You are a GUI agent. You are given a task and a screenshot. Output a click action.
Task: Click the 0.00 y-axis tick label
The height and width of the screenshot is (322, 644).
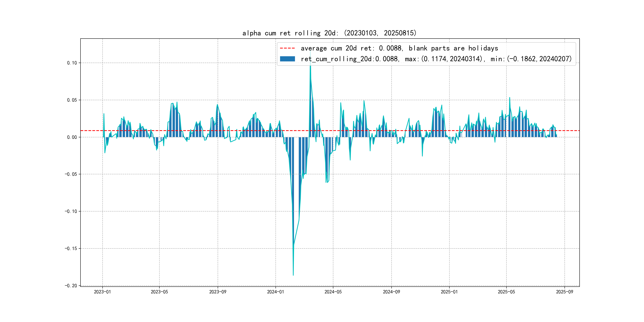[x=72, y=137]
